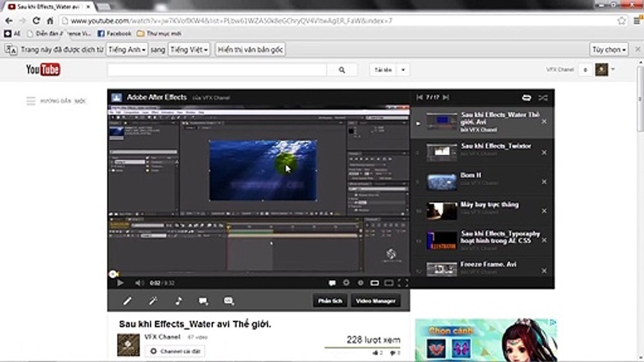Screen dimensions: 644x362
Task: Open the hamburger guide menu icon
Action: (31, 101)
